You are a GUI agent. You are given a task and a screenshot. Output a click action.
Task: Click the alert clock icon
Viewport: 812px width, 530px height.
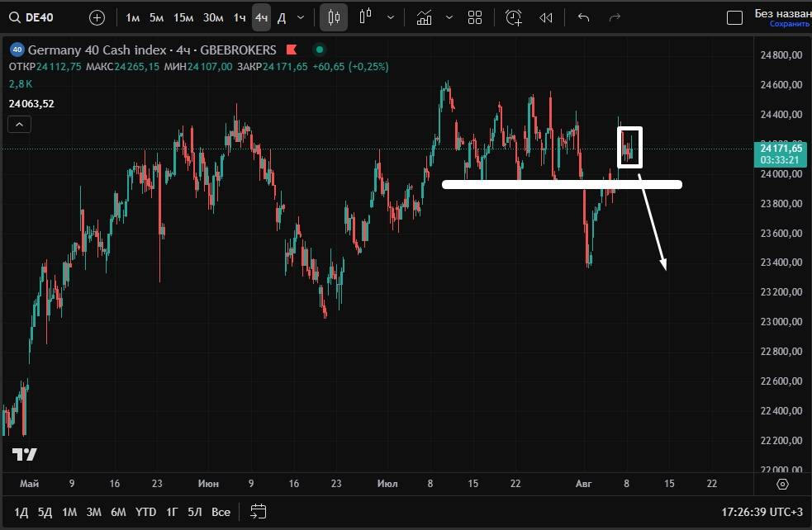click(514, 17)
